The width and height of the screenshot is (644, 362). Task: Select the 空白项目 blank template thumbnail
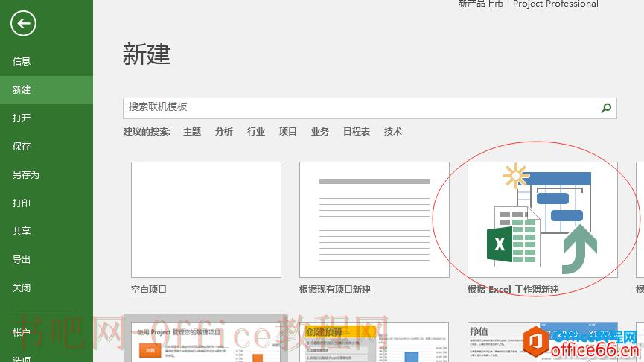click(x=206, y=220)
